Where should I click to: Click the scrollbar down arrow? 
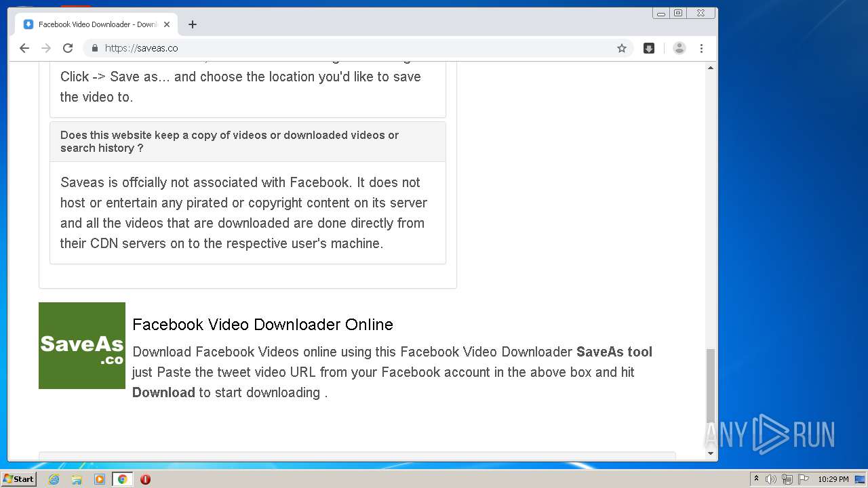point(711,453)
